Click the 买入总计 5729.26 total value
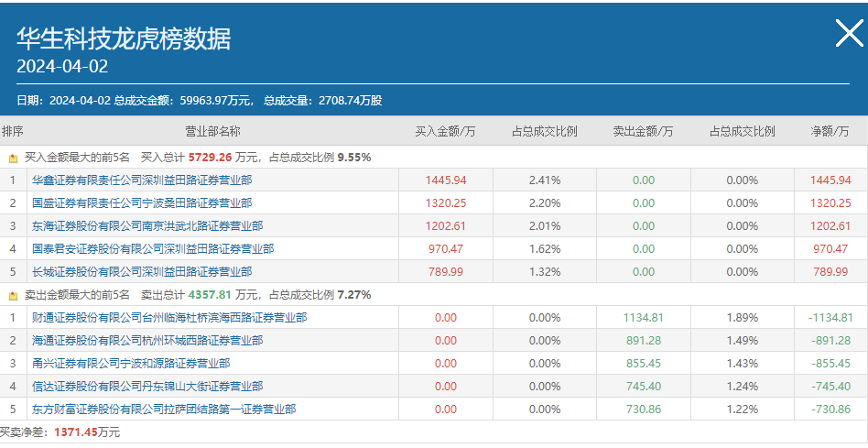The width and height of the screenshot is (868, 448). click(x=210, y=158)
